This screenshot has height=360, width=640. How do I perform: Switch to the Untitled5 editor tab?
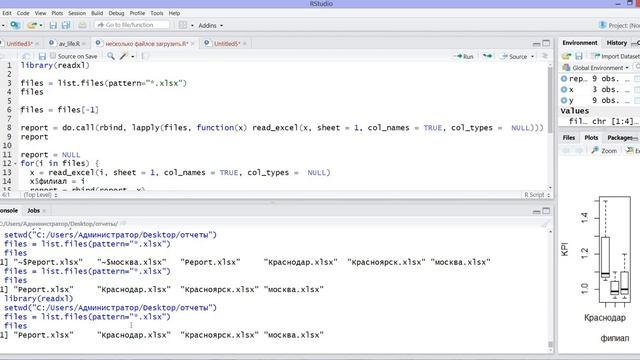click(x=227, y=43)
